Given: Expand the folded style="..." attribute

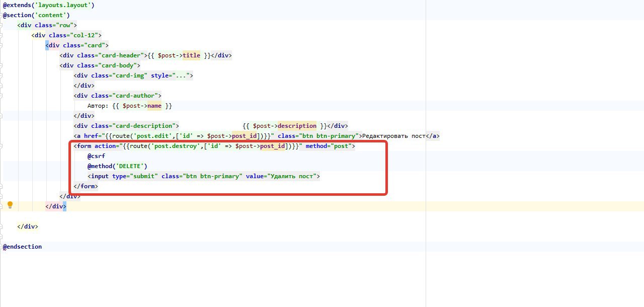Looking at the screenshot, I should (170, 75).
